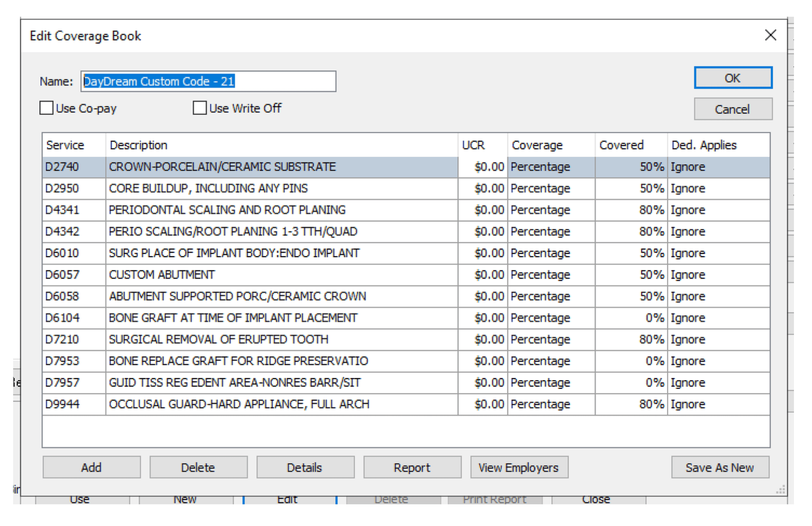Select the D6058 service code

[x=62, y=296]
